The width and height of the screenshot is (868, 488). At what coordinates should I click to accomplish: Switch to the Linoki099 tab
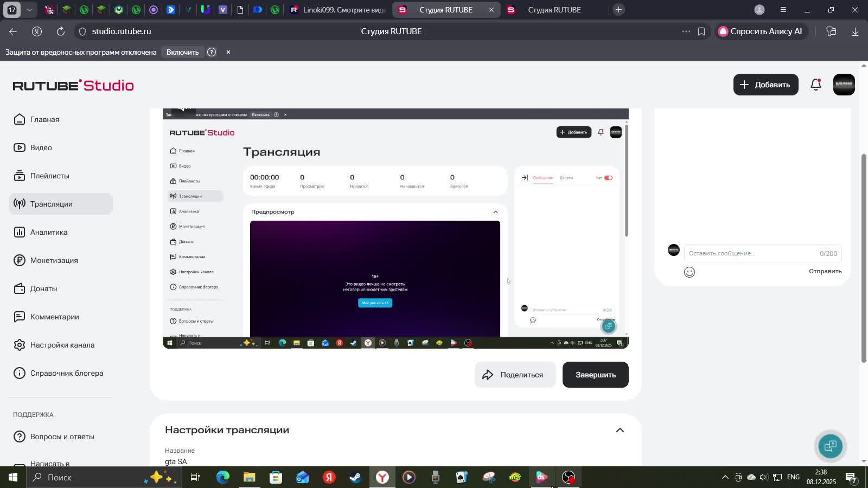point(338,10)
